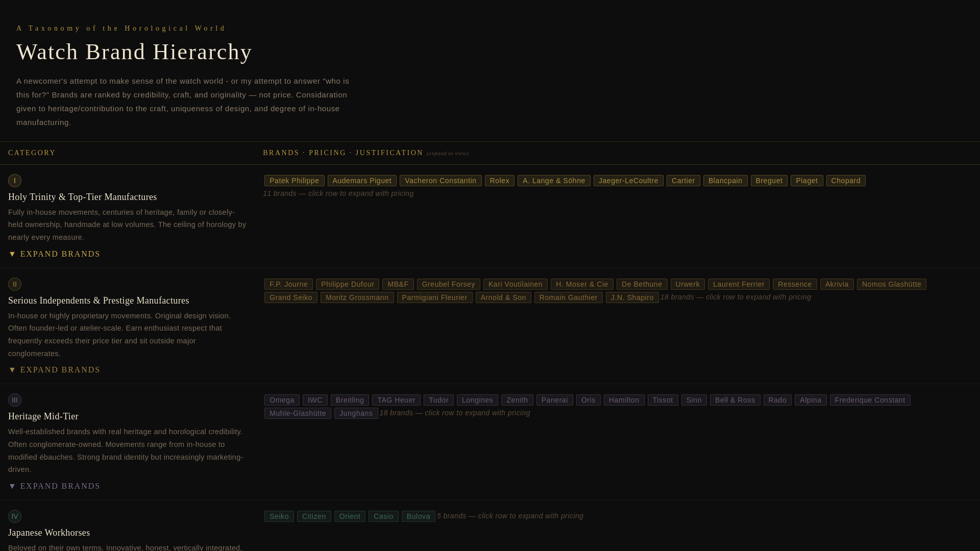
Task: Expand brands for Heritage Mid-Tier
Action: coord(54,486)
